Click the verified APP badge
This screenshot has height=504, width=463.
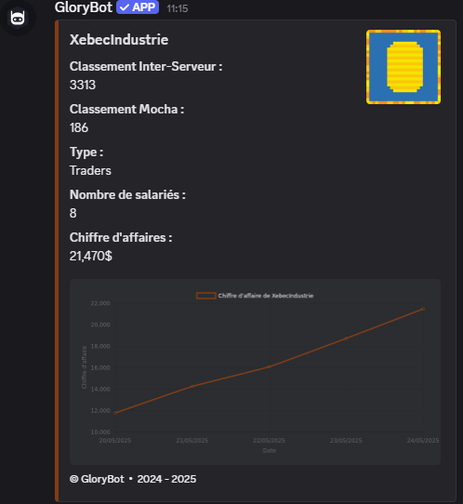coord(137,7)
